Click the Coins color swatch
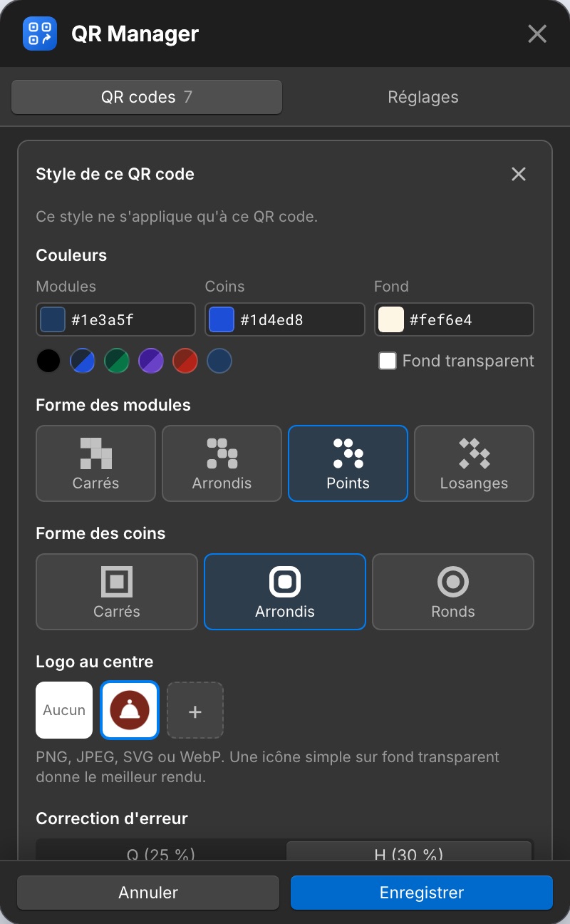Screen dimensions: 570x924 coord(222,319)
